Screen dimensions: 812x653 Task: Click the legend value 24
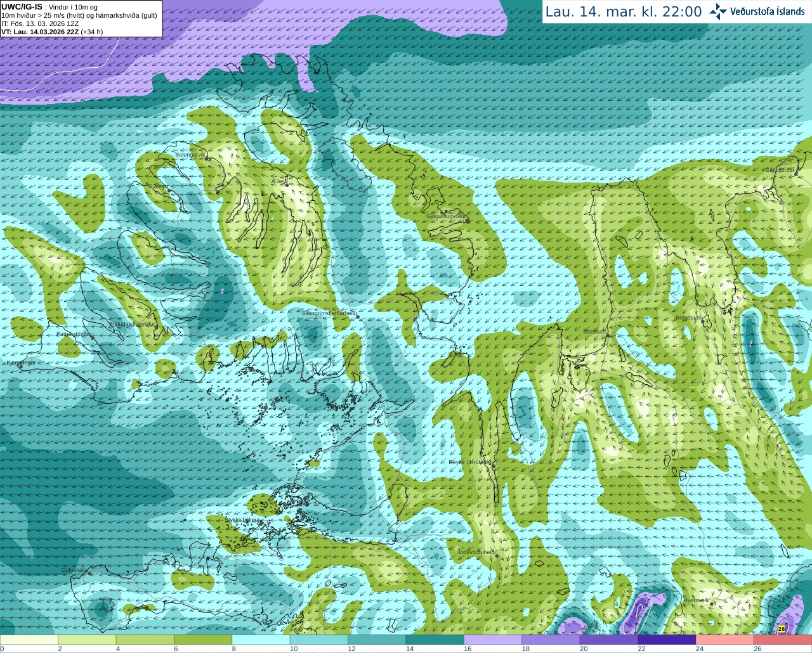coord(700,649)
